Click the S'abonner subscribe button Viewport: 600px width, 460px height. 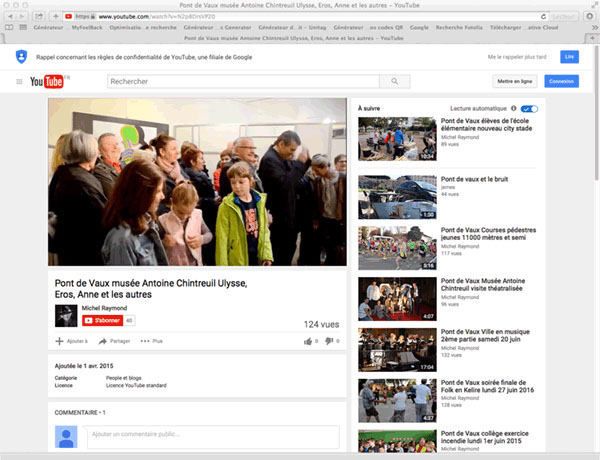[102, 321]
